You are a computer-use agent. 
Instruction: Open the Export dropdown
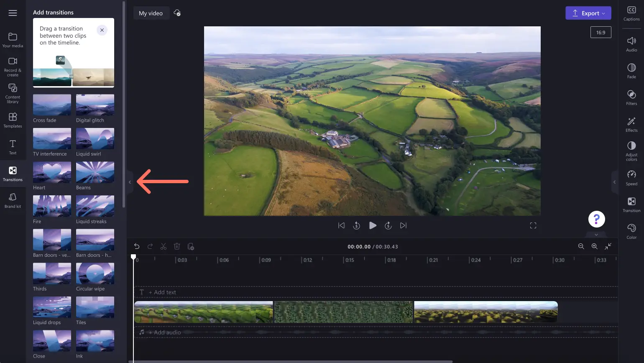tap(588, 13)
